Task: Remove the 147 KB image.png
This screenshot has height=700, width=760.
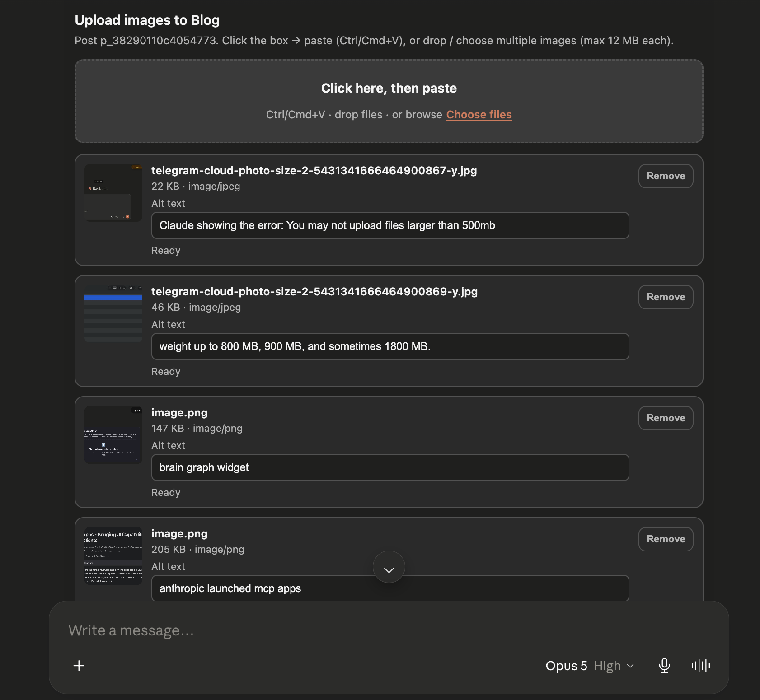Action: [x=666, y=418]
